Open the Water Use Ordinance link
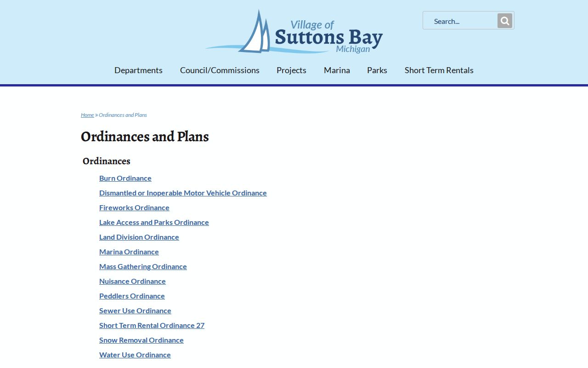Viewport: 588px width, 368px height. click(135, 355)
